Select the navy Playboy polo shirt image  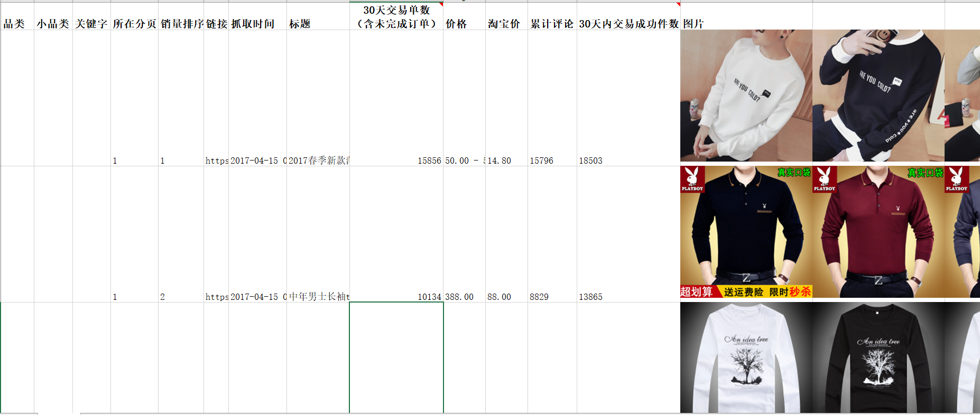pyautogui.click(x=746, y=232)
